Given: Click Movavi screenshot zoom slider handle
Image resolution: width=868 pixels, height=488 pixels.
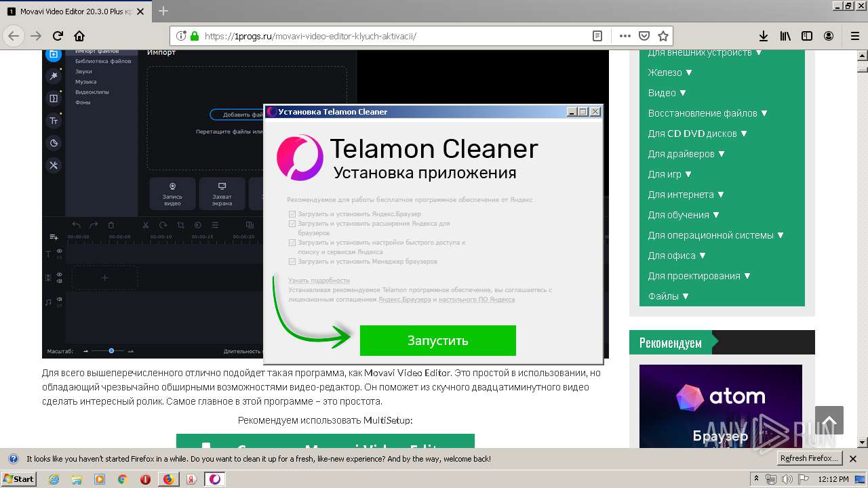Looking at the screenshot, I should point(111,350).
